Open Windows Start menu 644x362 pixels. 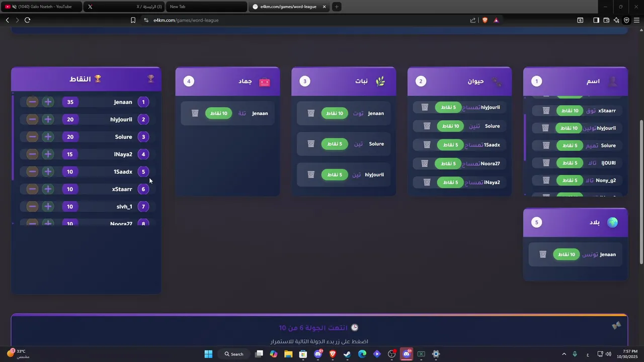click(x=208, y=354)
